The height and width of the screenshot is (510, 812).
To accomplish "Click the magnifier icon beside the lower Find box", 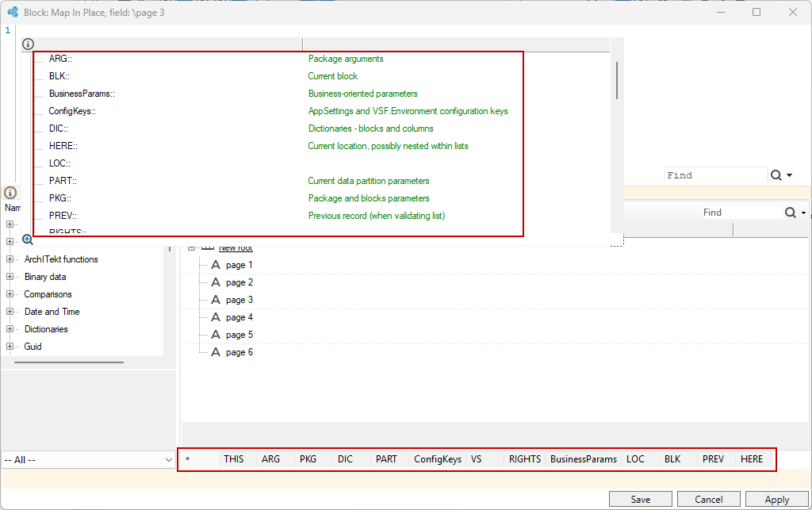I will pos(791,213).
